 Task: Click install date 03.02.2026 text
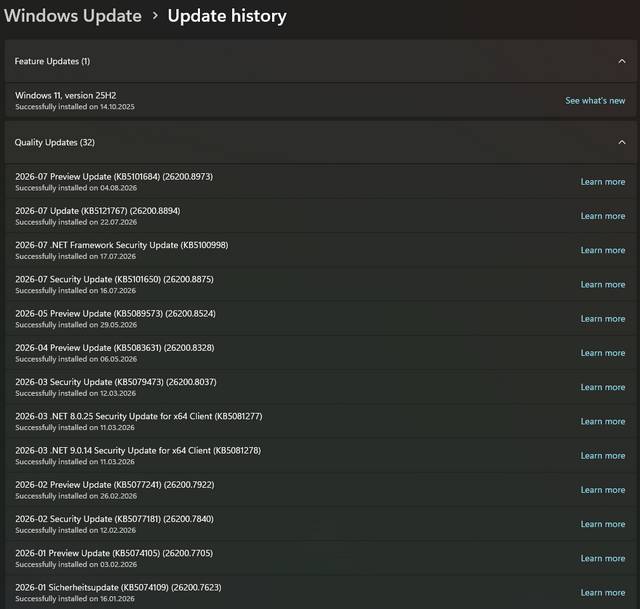(119, 565)
